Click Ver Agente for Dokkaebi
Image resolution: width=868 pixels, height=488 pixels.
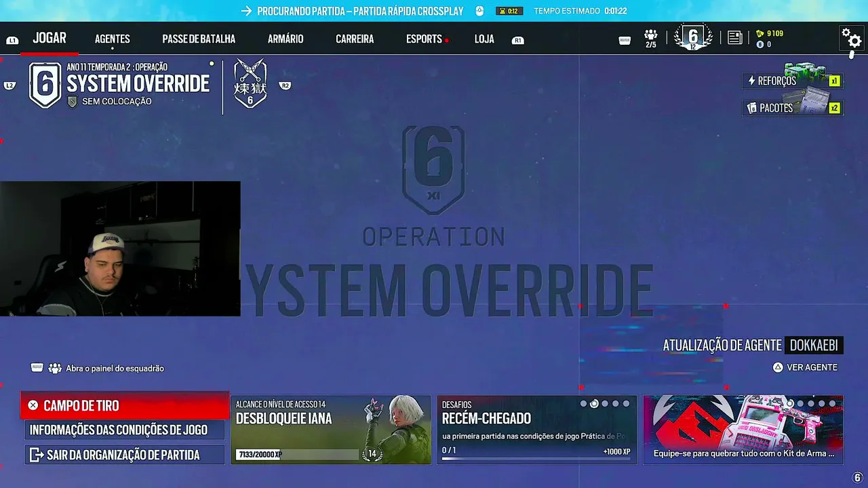[806, 367]
